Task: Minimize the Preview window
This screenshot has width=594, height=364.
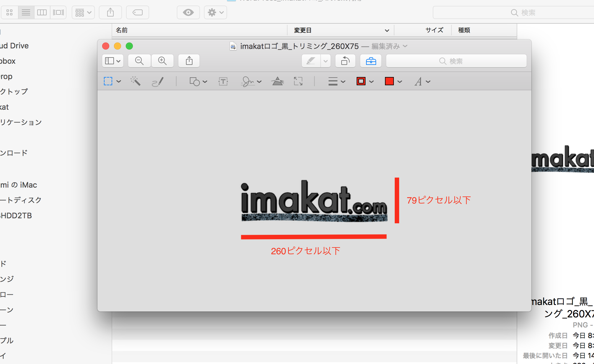Action: point(118,46)
